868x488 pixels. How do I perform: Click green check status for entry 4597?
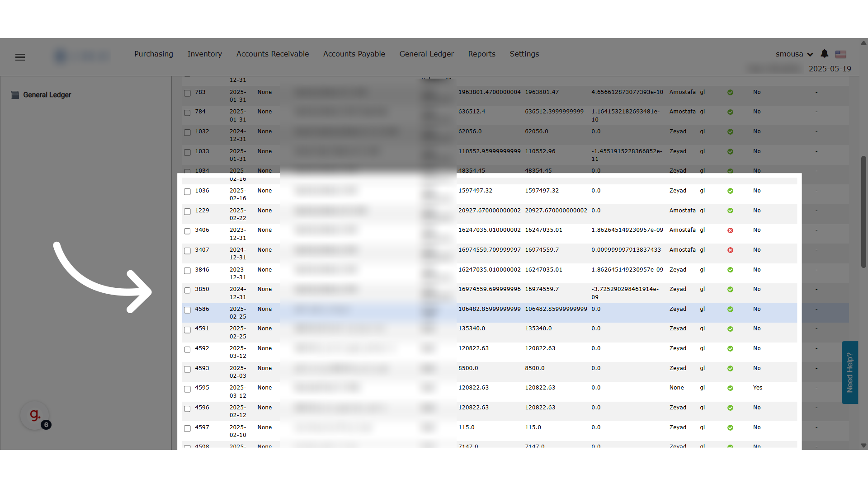(x=730, y=428)
